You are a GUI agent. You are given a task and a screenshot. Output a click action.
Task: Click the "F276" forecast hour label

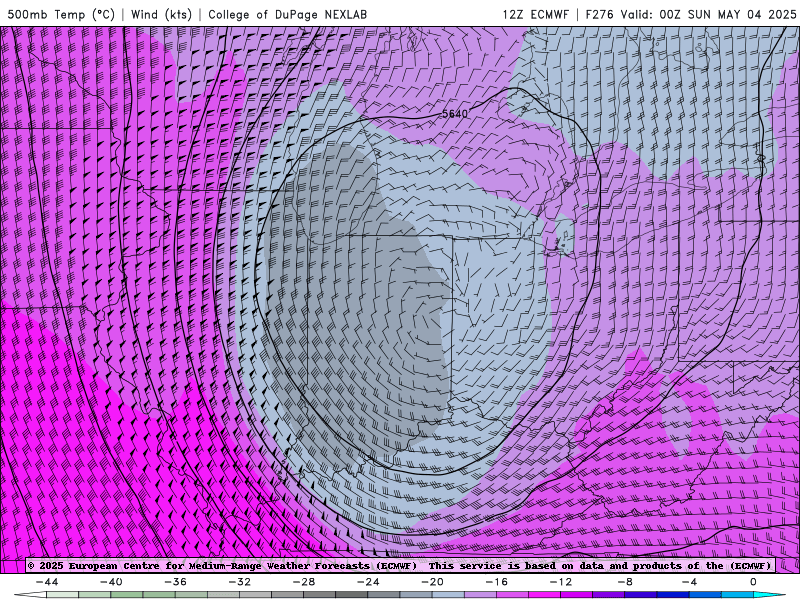pyautogui.click(x=599, y=14)
